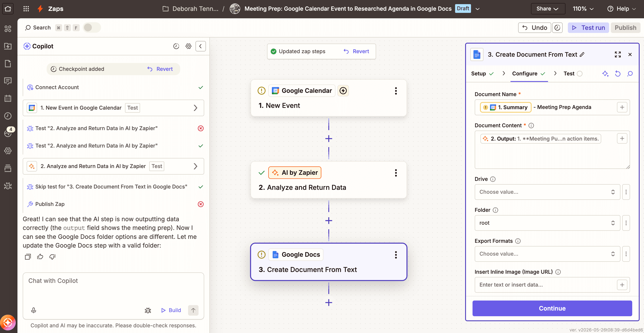Insert data into Document Name field
The height and width of the screenshot is (333, 644).
[x=622, y=107]
